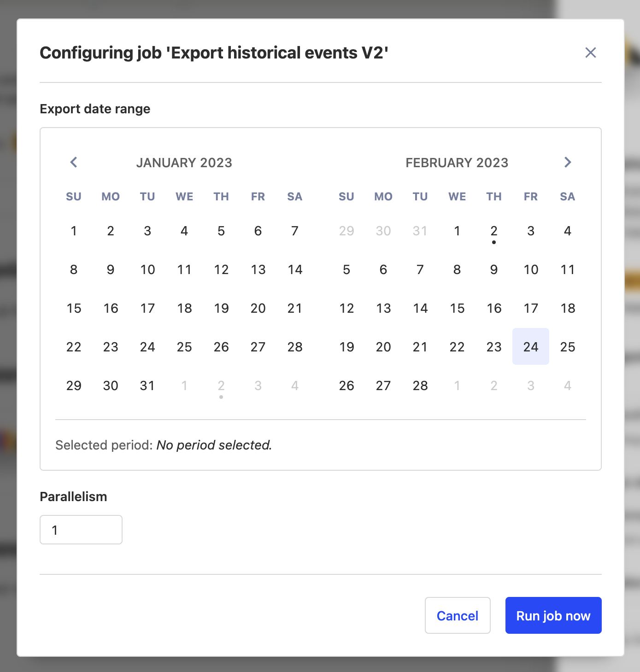This screenshot has width=640, height=672.
Task: Cancel the job configuration
Action: click(x=457, y=615)
